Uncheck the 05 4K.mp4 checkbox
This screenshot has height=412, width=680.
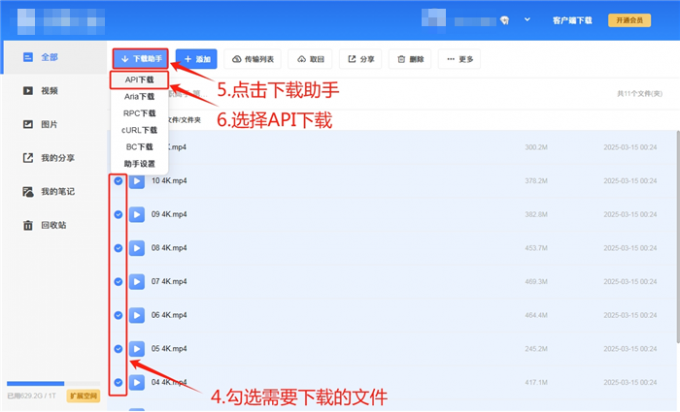(118, 349)
